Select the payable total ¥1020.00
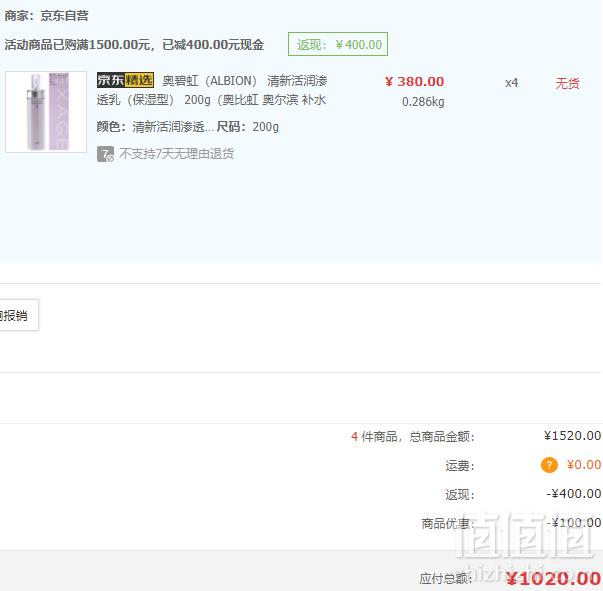This screenshot has width=603, height=591. 553,579
